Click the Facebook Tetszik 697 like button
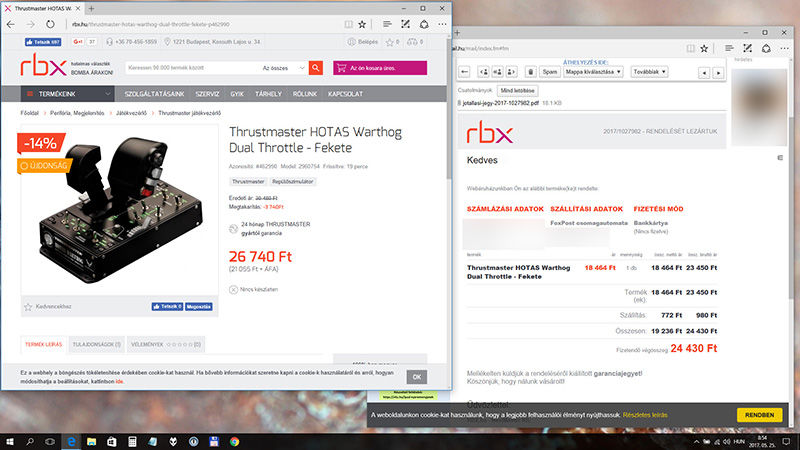Image resolution: width=800 pixels, height=450 pixels. pyautogui.click(x=43, y=42)
